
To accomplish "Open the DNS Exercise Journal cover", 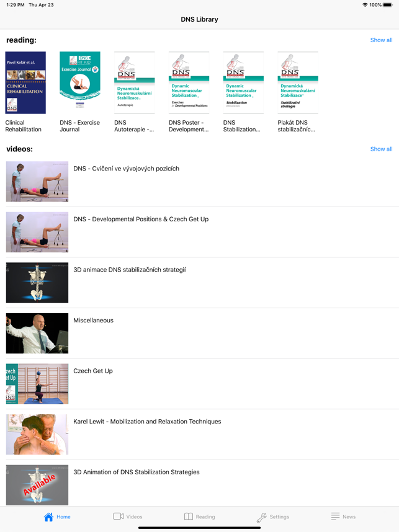I will coord(80,81).
